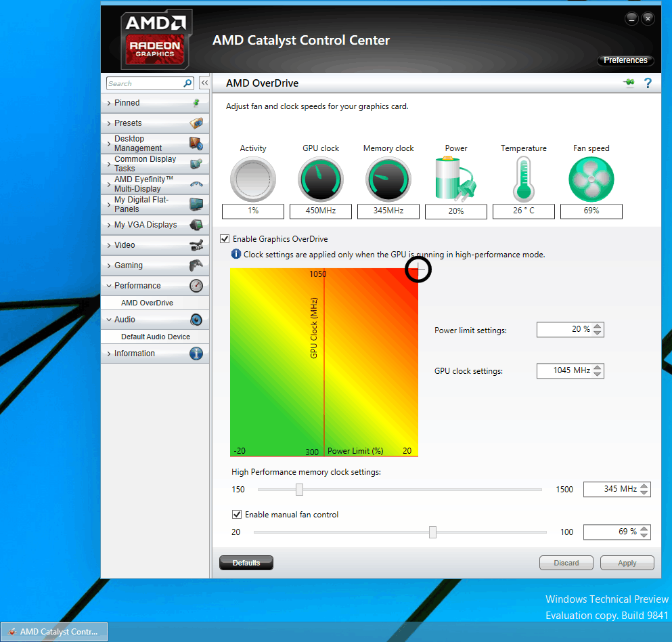The height and width of the screenshot is (642, 672).
Task: Click the Fan speed fan icon
Action: pyautogui.click(x=591, y=179)
